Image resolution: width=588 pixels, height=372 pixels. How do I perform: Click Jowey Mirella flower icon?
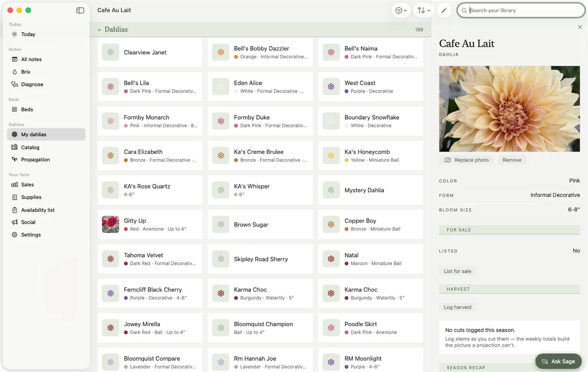pos(111,328)
